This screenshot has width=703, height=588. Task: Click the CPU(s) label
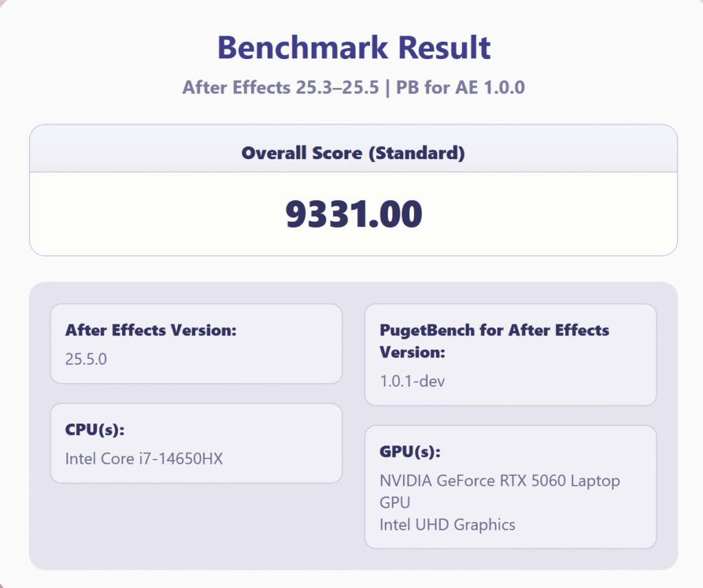tap(95, 430)
